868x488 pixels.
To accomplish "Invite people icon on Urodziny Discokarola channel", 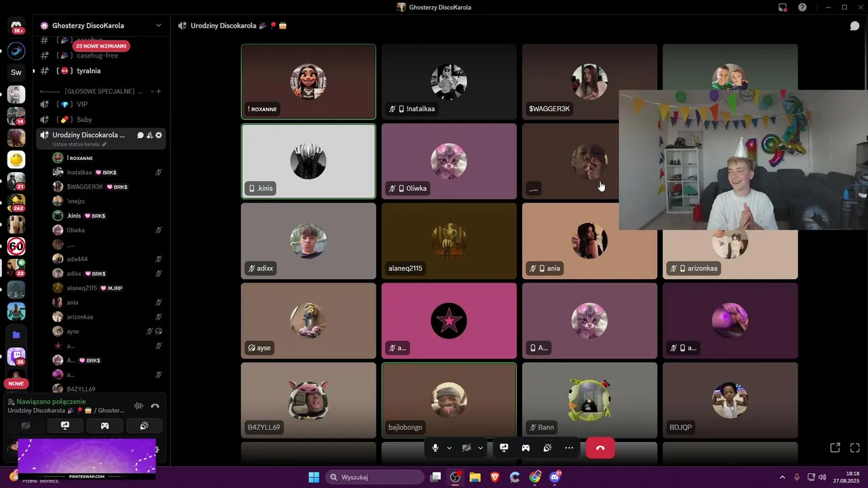I will click(150, 135).
